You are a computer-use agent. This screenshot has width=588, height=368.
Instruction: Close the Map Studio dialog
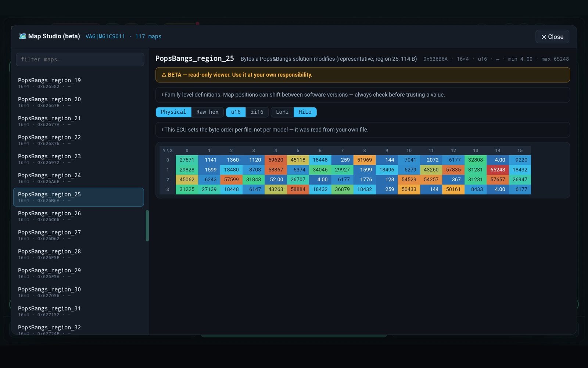552,37
